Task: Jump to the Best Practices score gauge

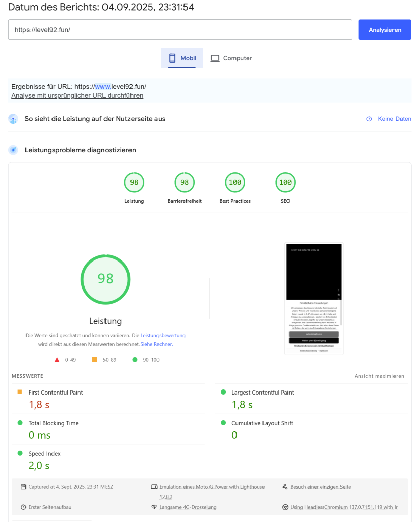Action: click(235, 182)
